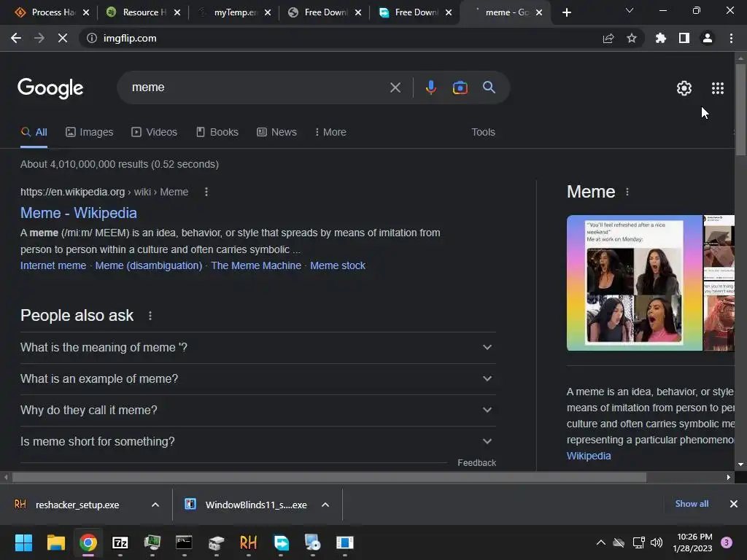Search by image with Google Lens
Viewport: 747px width, 560px height.
[460, 87]
